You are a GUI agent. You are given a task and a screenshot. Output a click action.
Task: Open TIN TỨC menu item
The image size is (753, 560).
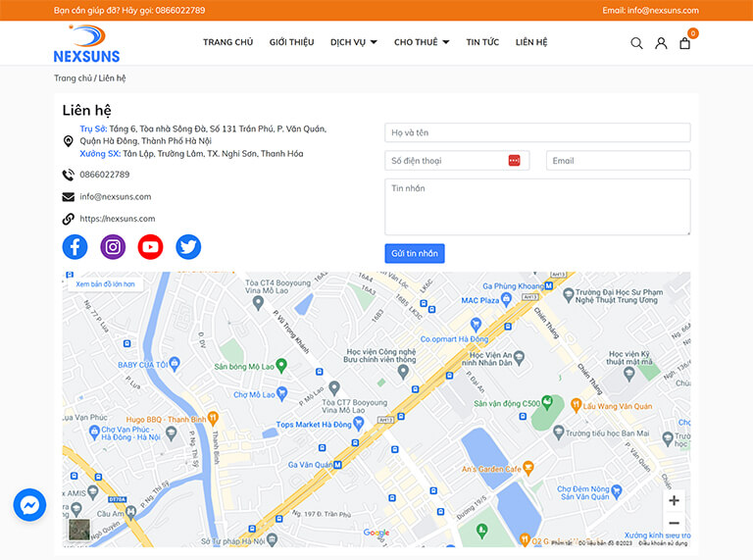482,42
